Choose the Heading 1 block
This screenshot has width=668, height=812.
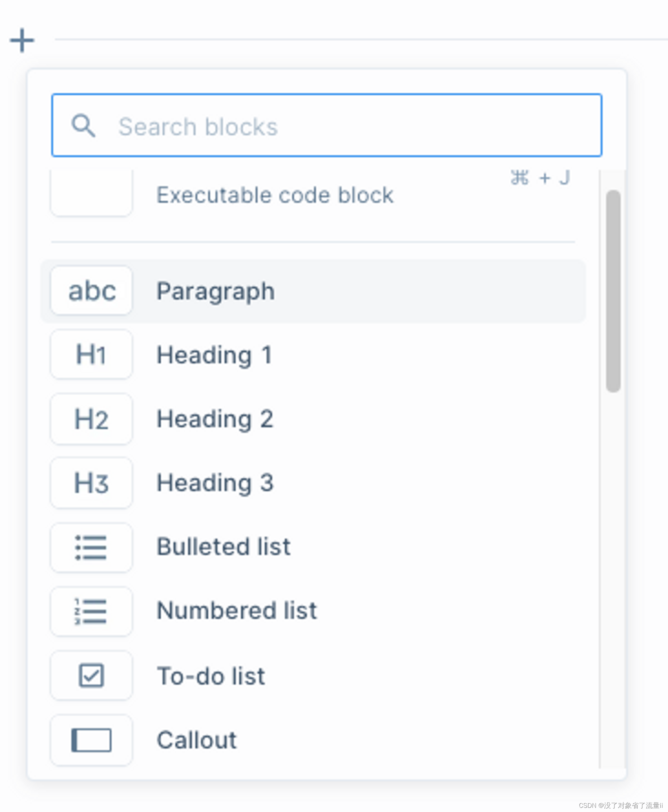[x=214, y=355]
